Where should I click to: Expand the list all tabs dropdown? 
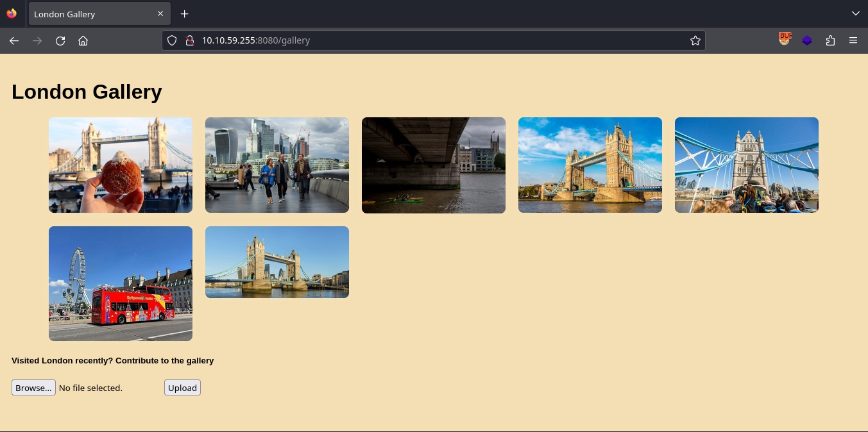pos(855,13)
